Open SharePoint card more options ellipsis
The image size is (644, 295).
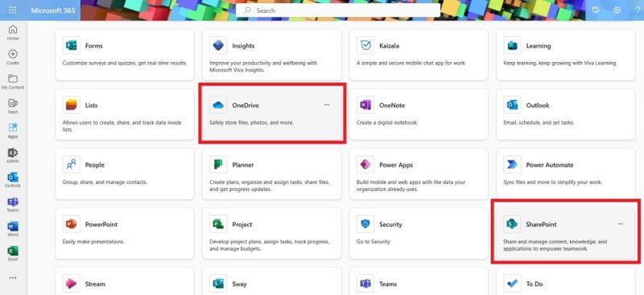(x=621, y=224)
